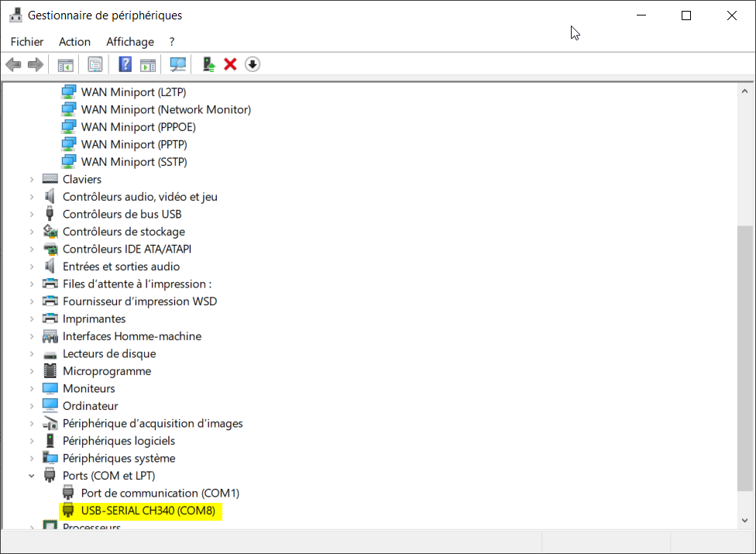This screenshot has width=756, height=554.
Task: Select Port de communication (COM1)
Action: point(160,493)
